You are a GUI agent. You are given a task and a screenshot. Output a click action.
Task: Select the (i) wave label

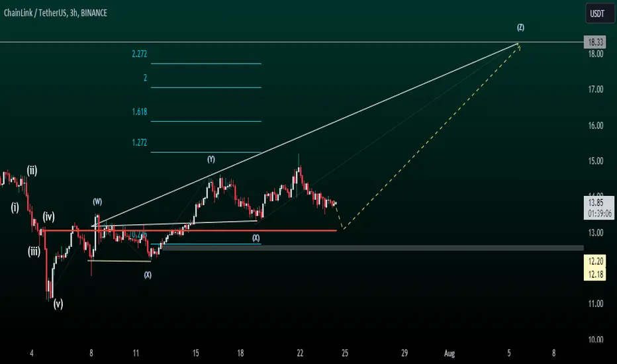[15, 207]
